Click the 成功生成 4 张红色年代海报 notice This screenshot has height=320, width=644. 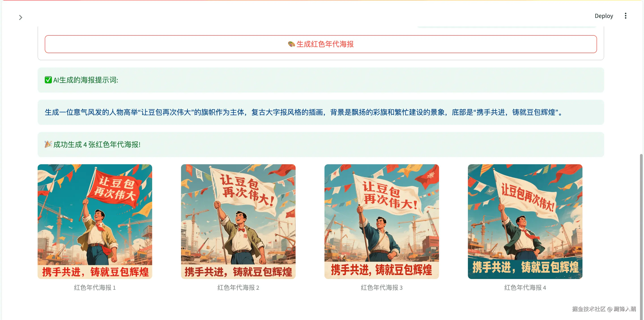[321, 145]
